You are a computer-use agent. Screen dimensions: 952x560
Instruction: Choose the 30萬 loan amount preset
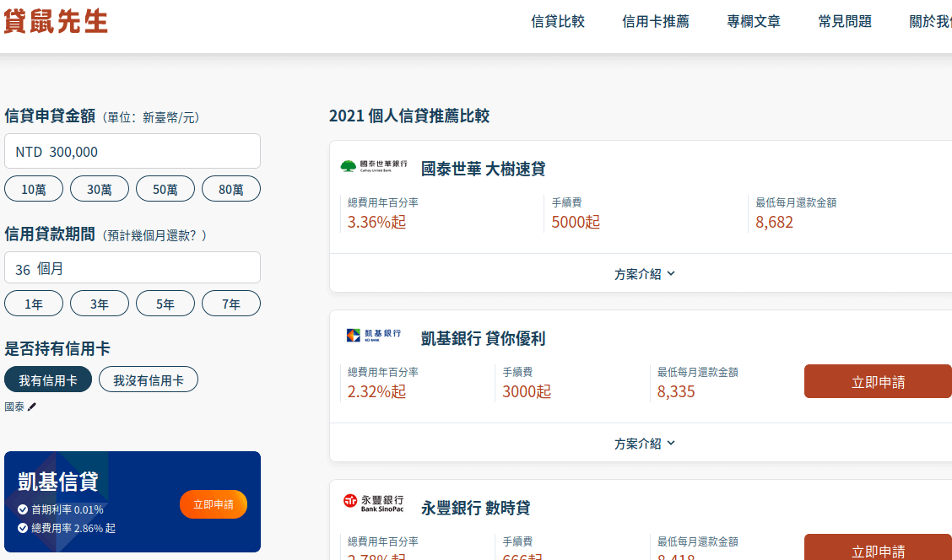tap(100, 189)
